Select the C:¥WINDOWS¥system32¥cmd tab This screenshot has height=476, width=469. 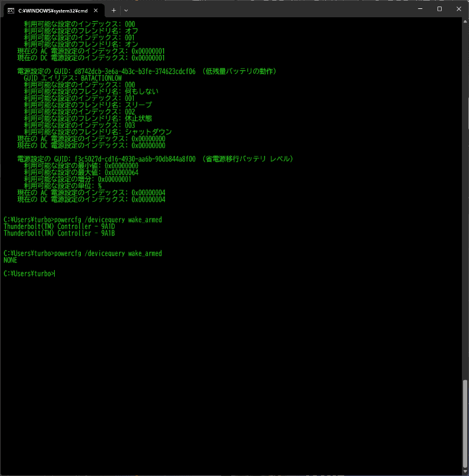coord(54,11)
